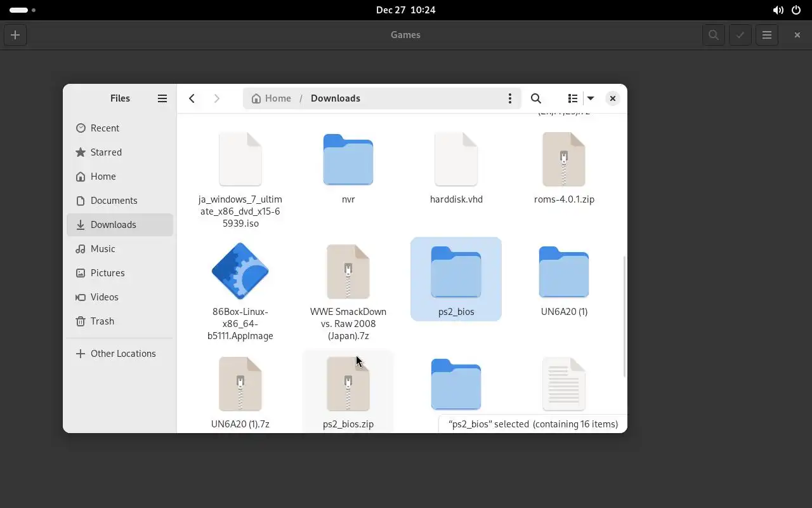The image size is (812, 508).
Task: Select Starred in the sidebar
Action: 120,152
